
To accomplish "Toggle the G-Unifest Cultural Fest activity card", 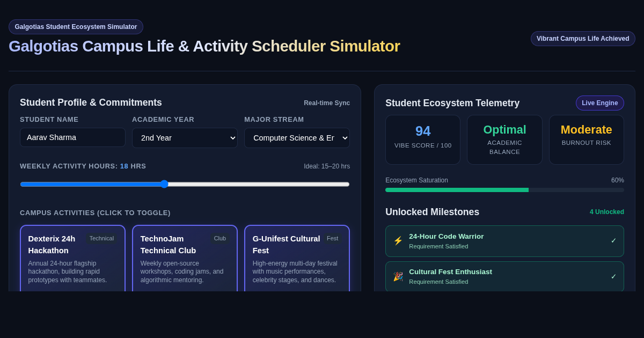I will tap(297, 259).
